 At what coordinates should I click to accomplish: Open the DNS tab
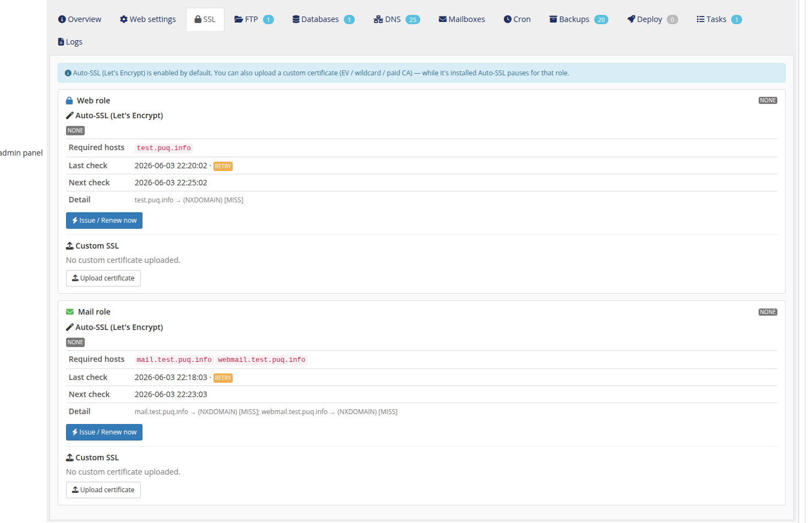coord(397,19)
